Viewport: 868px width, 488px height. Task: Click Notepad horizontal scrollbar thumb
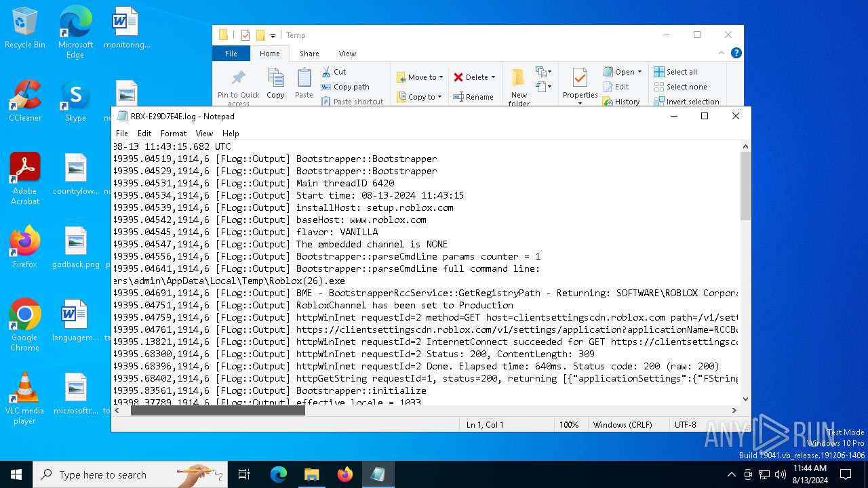tap(218, 410)
